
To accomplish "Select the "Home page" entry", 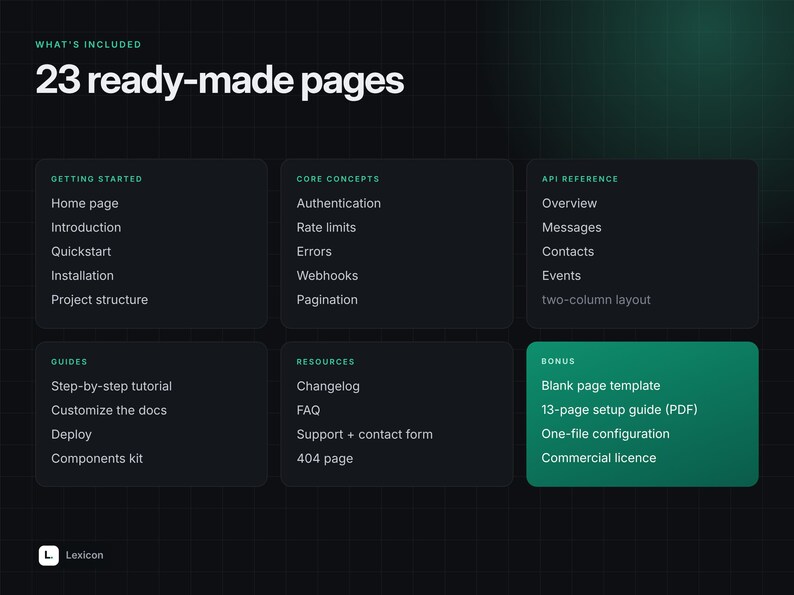I will pyautogui.click(x=85, y=203).
